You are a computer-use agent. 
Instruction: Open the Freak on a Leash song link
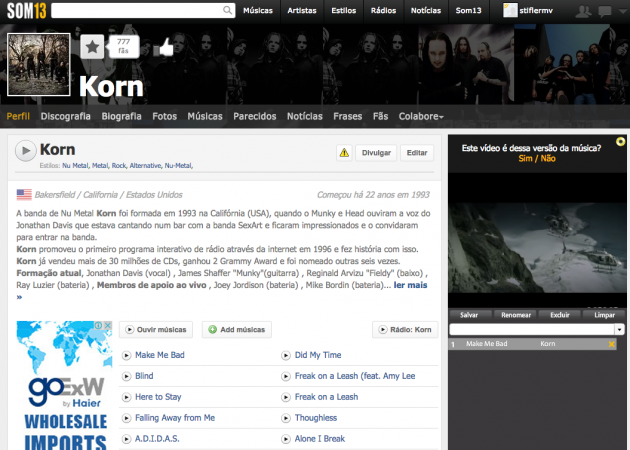click(x=326, y=397)
